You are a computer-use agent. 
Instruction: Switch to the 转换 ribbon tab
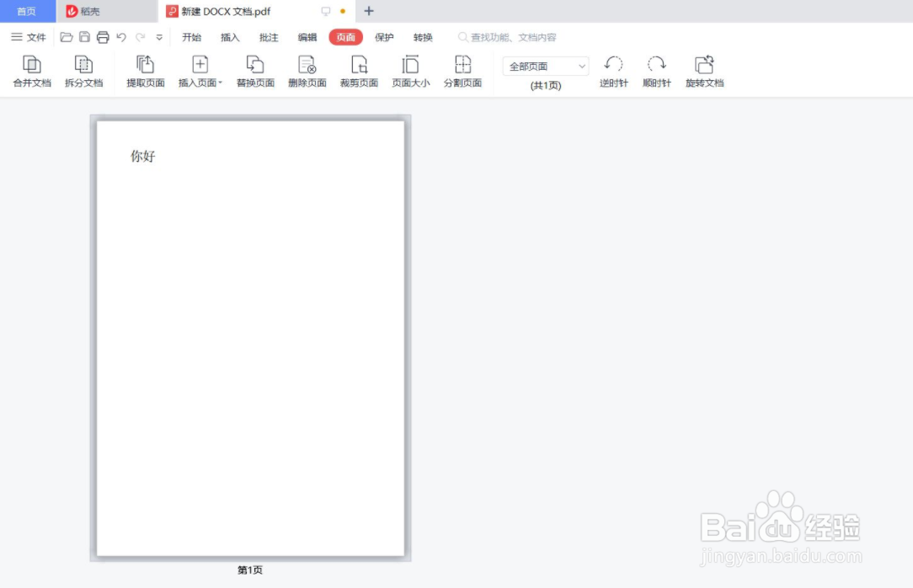423,37
